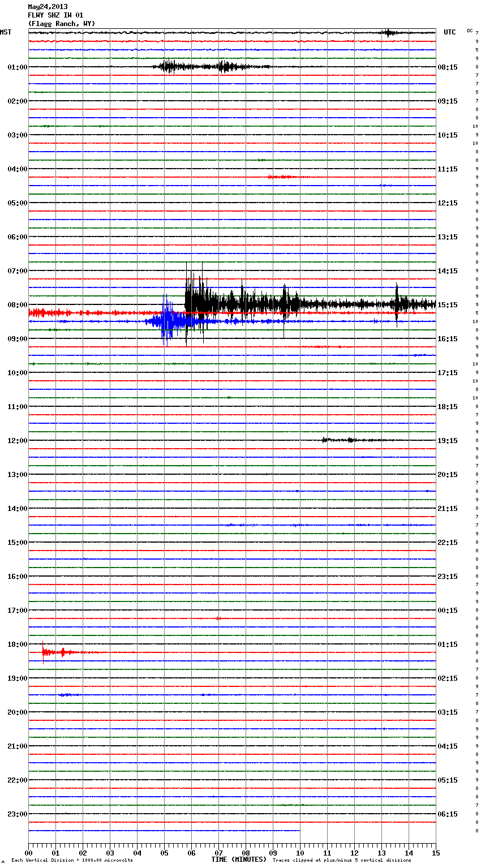Select the 09:00 MST time label
The width and height of the screenshot is (481, 868).
click(x=18, y=339)
